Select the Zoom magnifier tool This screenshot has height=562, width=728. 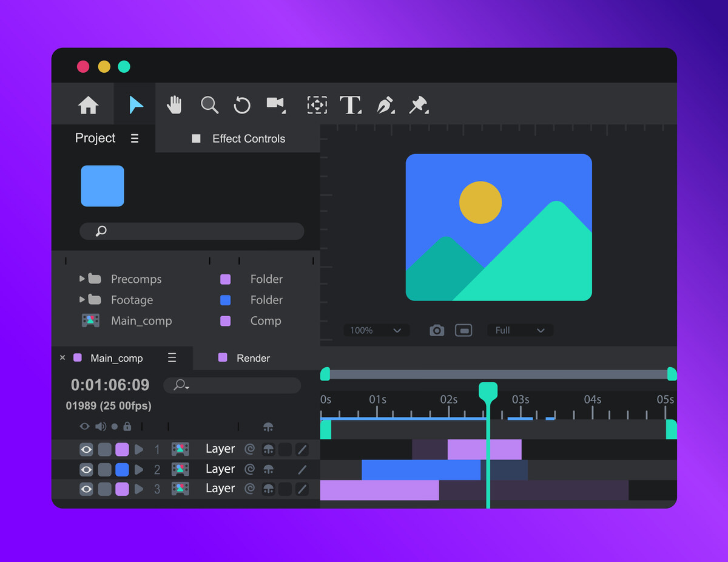pyautogui.click(x=209, y=105)
